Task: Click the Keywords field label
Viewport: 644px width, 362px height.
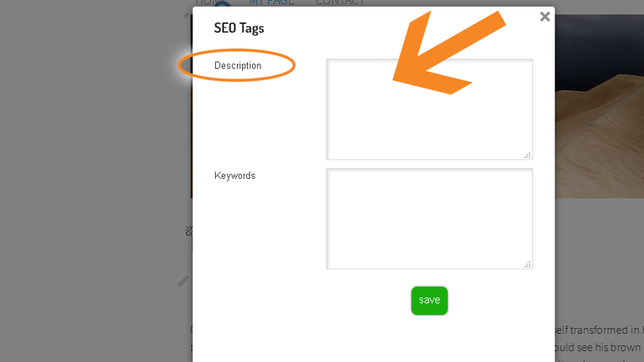Action: pyautogui.click(x=234, y=176)
